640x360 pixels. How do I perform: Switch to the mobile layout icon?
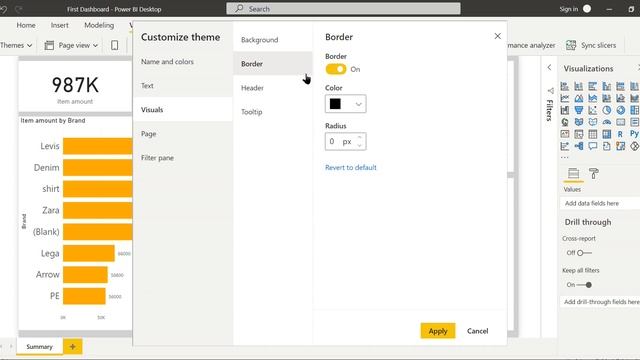coord(115,45)
